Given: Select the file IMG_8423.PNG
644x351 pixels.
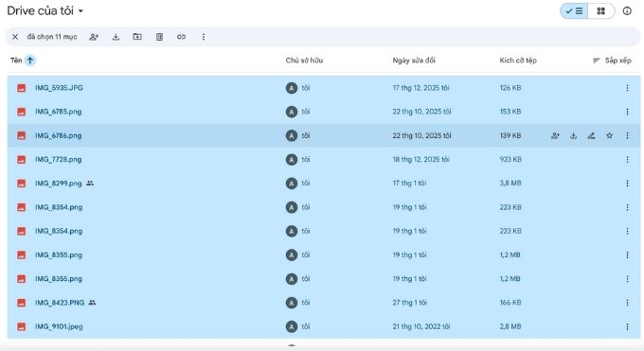Looking at the screenshot, I should pyautogui.click(x=324, y=303).
